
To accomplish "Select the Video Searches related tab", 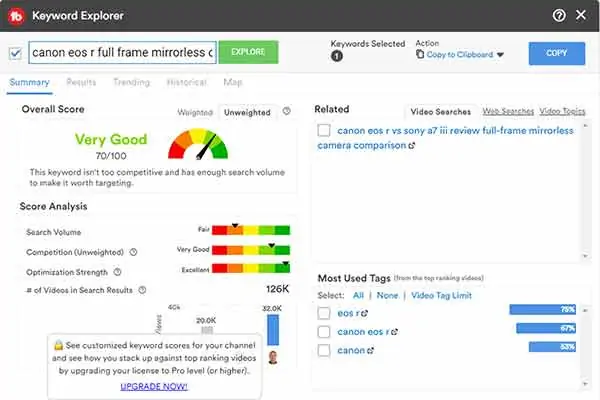I will tap(440, 112).
